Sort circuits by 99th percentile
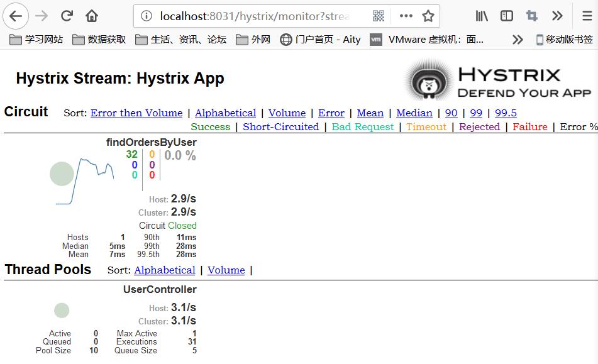598x364 pixels. [476, 113]
